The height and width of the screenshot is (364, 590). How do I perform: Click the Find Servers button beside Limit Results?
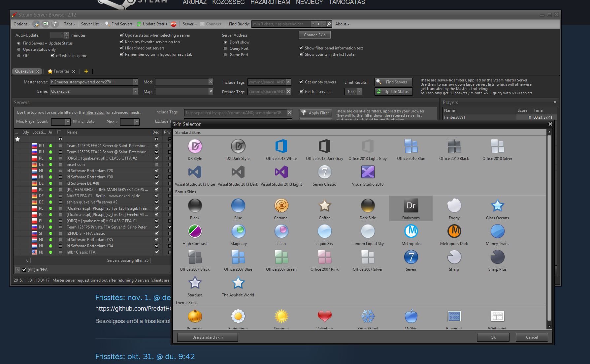[393, 82]
